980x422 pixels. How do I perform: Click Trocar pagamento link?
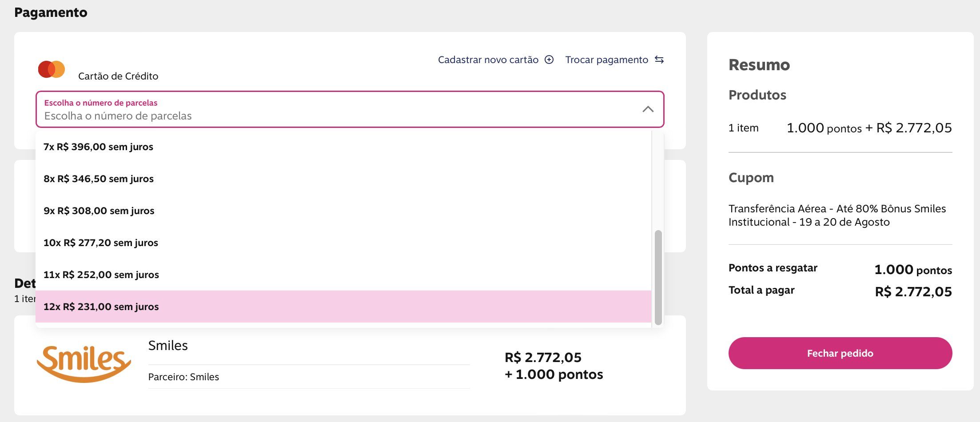pyautogui.click(x=606, y=60)
